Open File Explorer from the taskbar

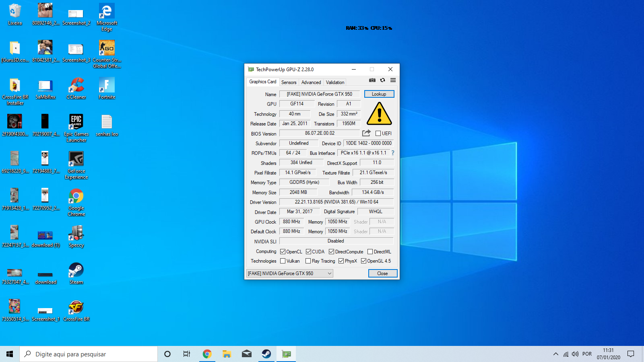coord(227,354)
